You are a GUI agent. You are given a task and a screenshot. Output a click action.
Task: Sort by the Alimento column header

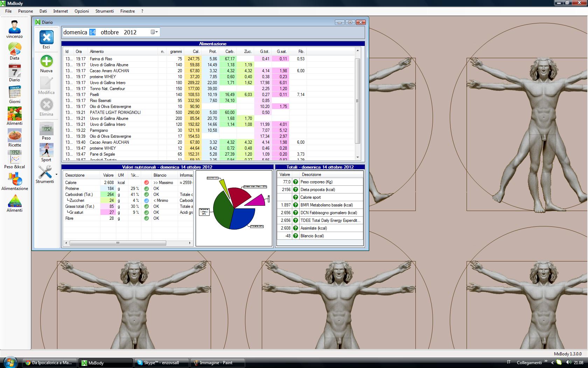[x=123, y=52]
